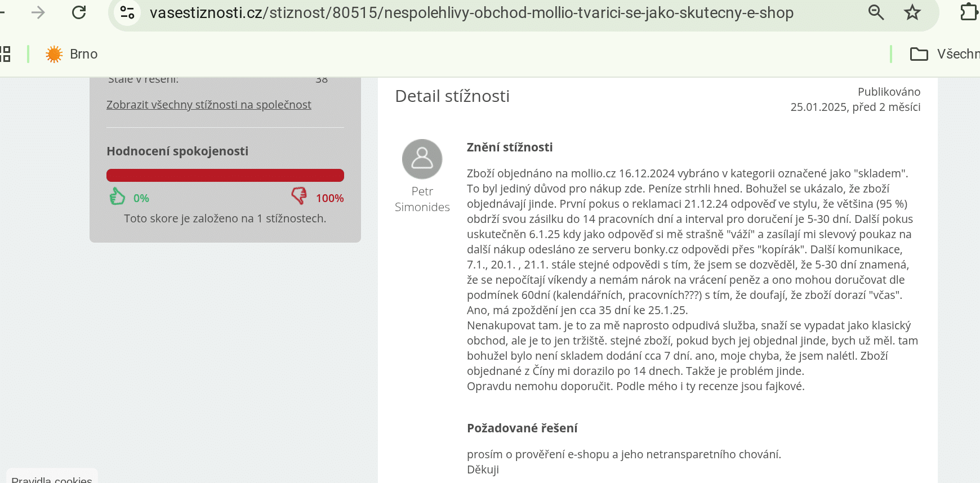Click the publication date 25.01.2025 text
Image resolution: width=980 pixels, height=483 pixels.
[x=818, y=107]
